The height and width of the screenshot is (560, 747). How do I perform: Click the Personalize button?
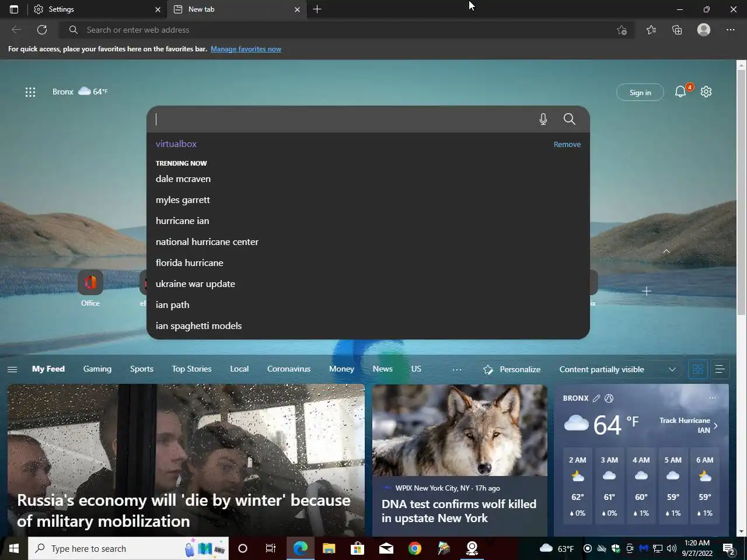click(512, 369)
